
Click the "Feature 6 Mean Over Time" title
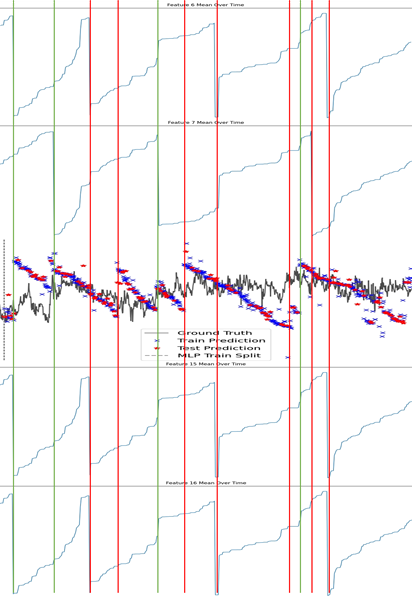pos(206,5)
